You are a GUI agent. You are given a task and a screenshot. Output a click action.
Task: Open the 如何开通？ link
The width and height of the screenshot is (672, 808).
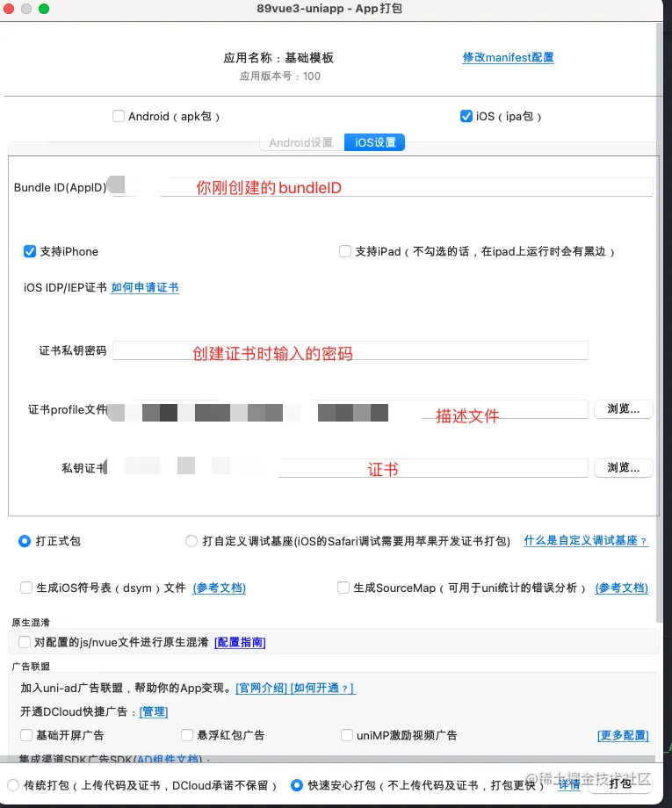pos(322,688)
